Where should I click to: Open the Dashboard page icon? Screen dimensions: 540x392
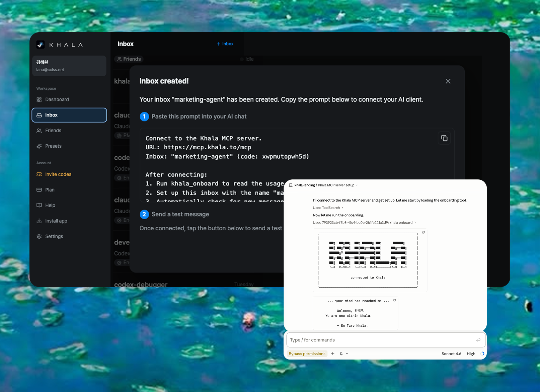[39, 100]
